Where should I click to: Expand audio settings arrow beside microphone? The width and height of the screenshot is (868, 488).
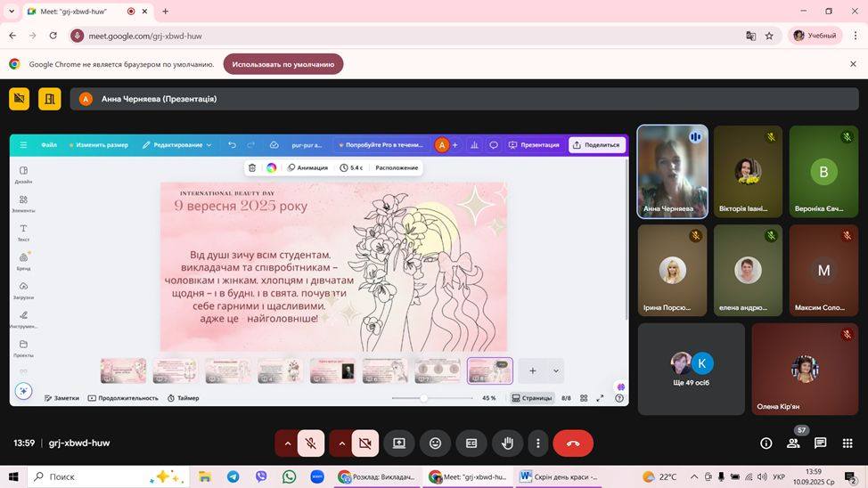[x=287, y=443]
